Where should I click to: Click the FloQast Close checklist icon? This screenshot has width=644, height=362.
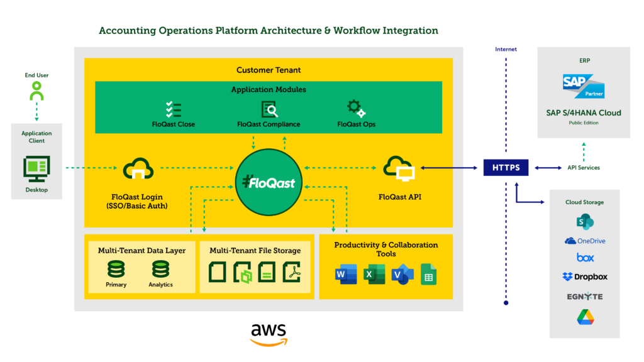[174, 109]
